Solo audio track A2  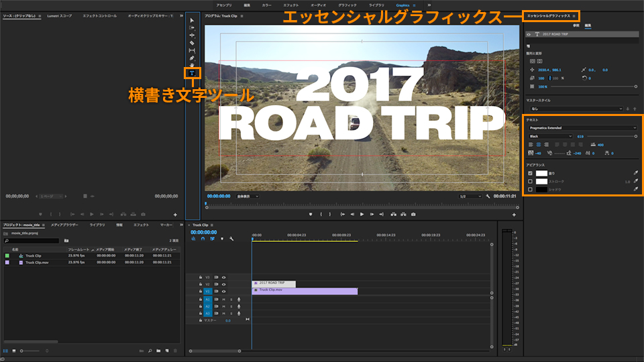231,306
